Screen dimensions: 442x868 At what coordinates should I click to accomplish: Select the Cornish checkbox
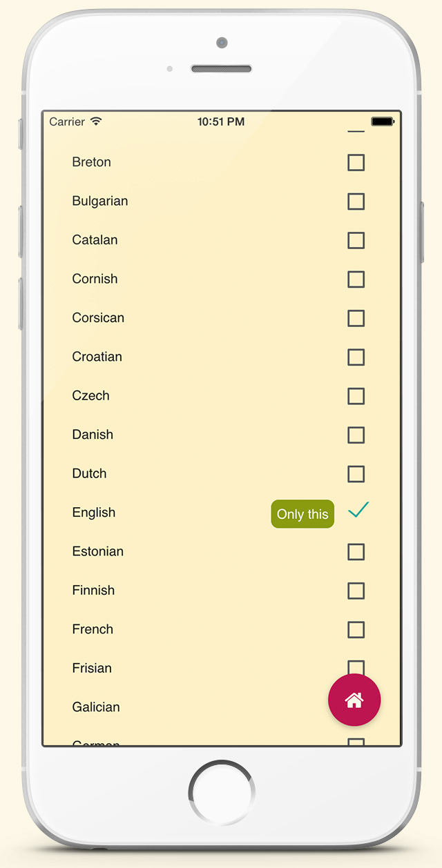[356, 279]
